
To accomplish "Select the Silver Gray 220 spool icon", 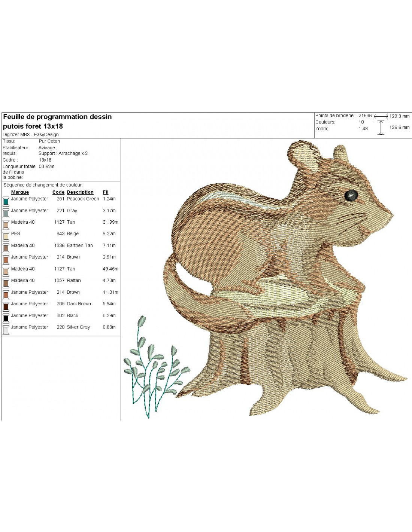I will 6,329.
